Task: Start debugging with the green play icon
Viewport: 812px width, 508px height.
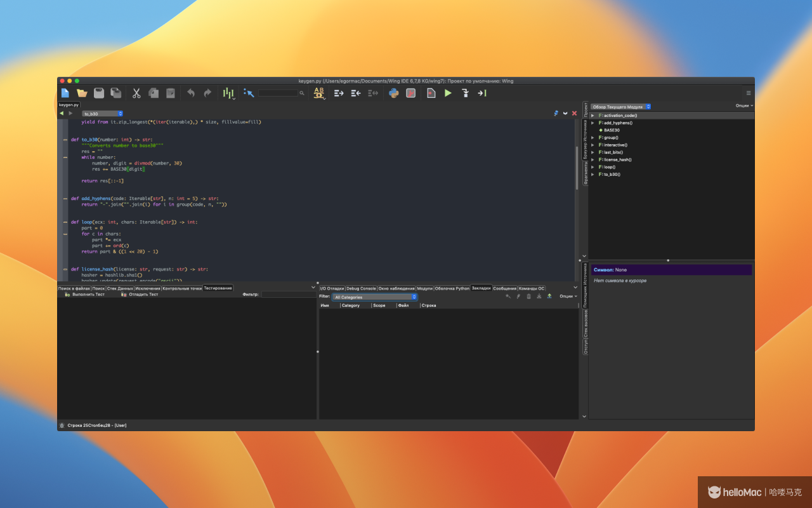Action: (x=448, y=93)
